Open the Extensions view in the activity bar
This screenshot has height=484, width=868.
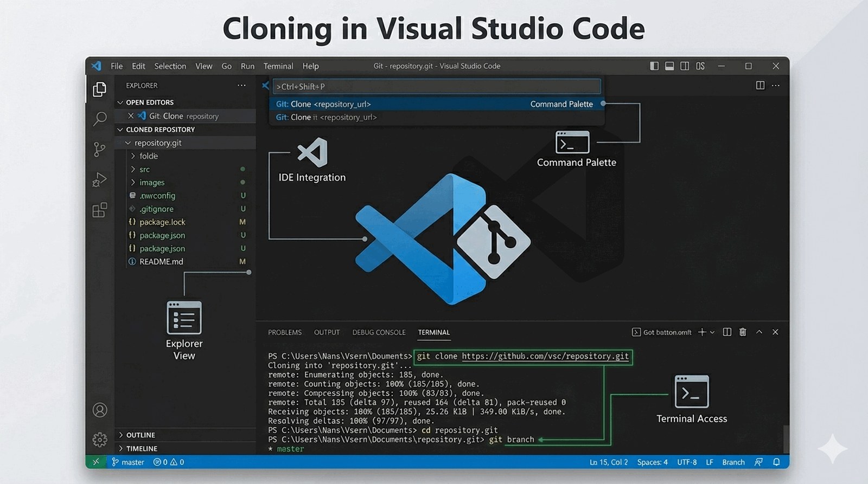tap(100, 210)
